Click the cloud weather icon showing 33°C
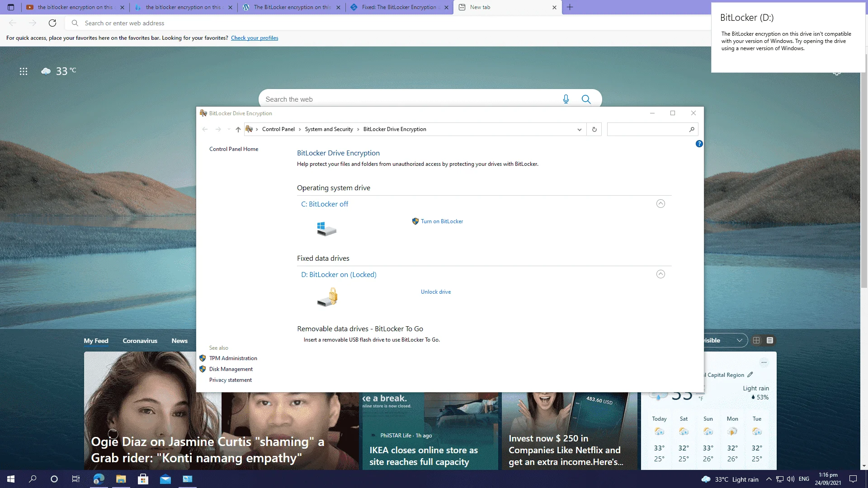The height and width of the screenshot is (488, 868). click(x=46, y=71)
